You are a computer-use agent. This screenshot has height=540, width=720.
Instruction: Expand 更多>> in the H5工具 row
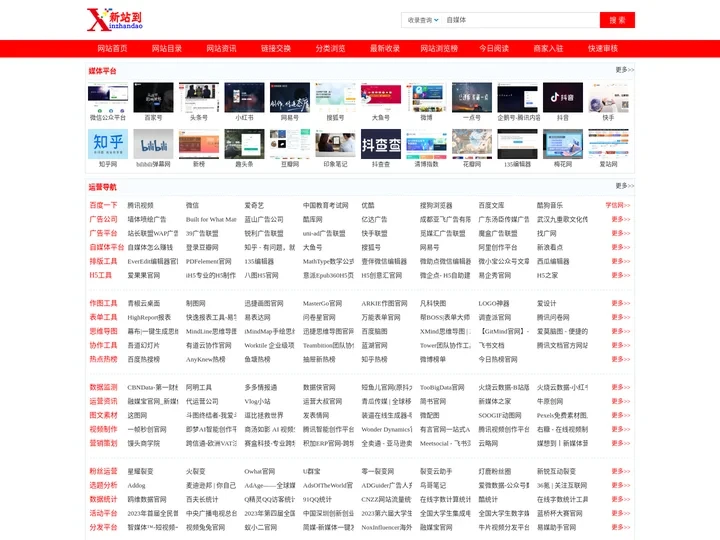[621, 275]
